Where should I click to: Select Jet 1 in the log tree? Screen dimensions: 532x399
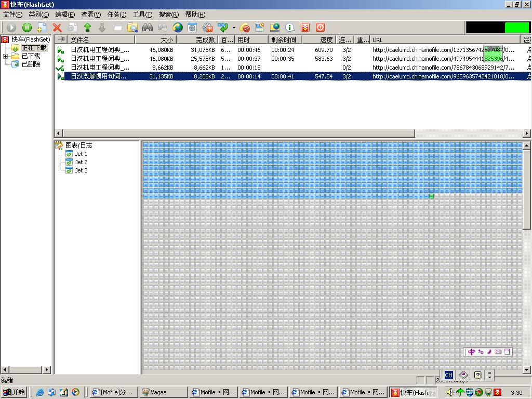pyautogui.click(x=81, y=154)
